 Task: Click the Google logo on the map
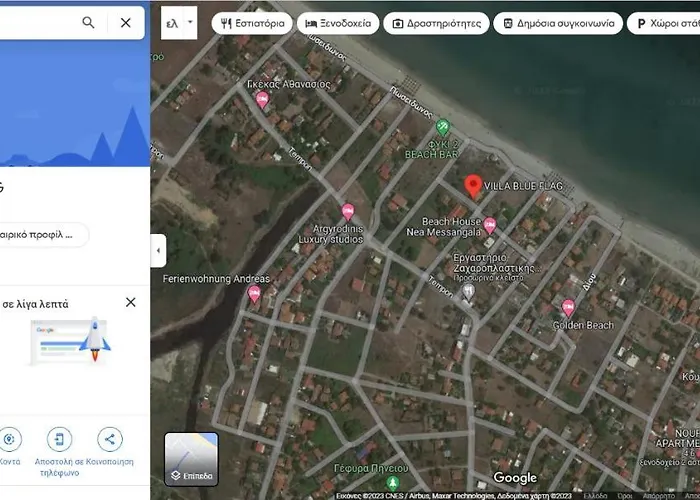(514, 478)
